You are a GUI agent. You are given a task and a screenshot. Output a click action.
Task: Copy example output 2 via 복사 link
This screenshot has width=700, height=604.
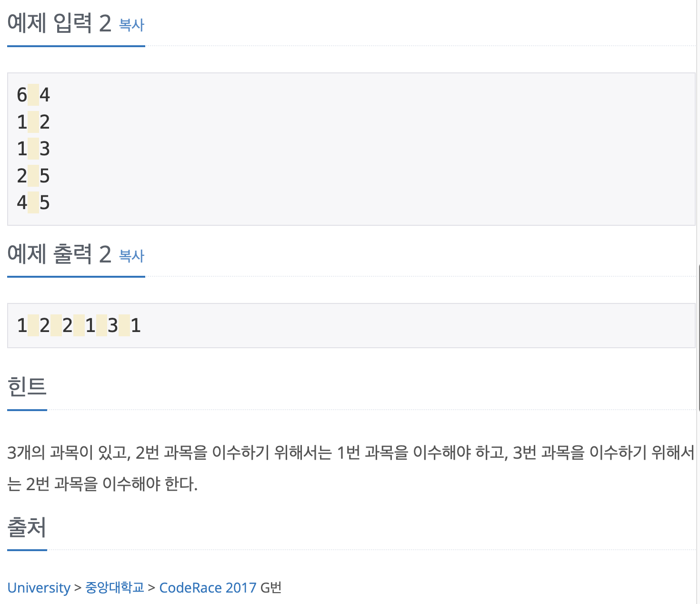131,256
